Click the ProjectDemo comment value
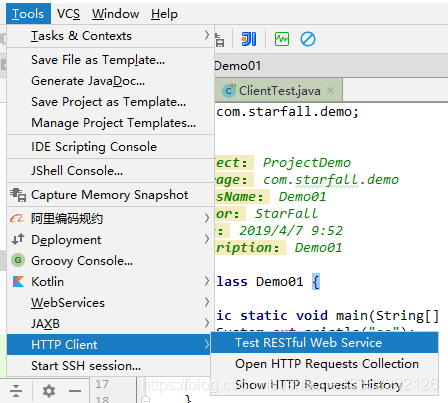The image size is (448, 403). 307,163
